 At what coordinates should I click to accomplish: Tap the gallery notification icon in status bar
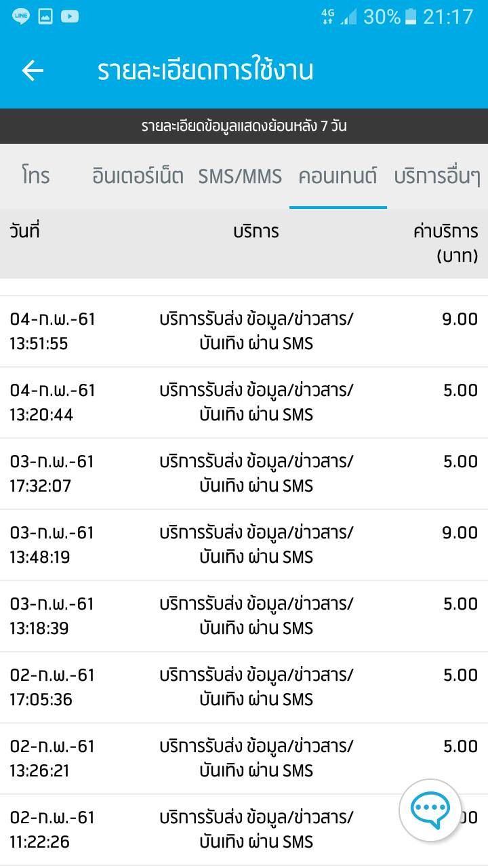pos(45,17)
